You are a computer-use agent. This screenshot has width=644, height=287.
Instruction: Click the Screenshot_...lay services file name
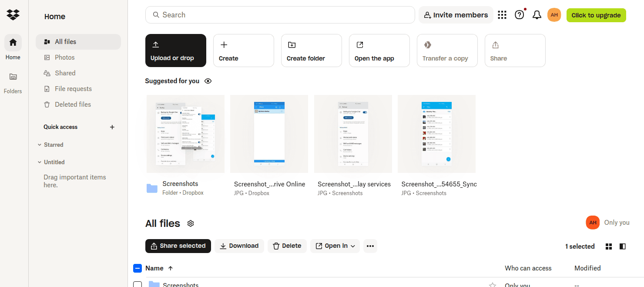coord(354,184)
